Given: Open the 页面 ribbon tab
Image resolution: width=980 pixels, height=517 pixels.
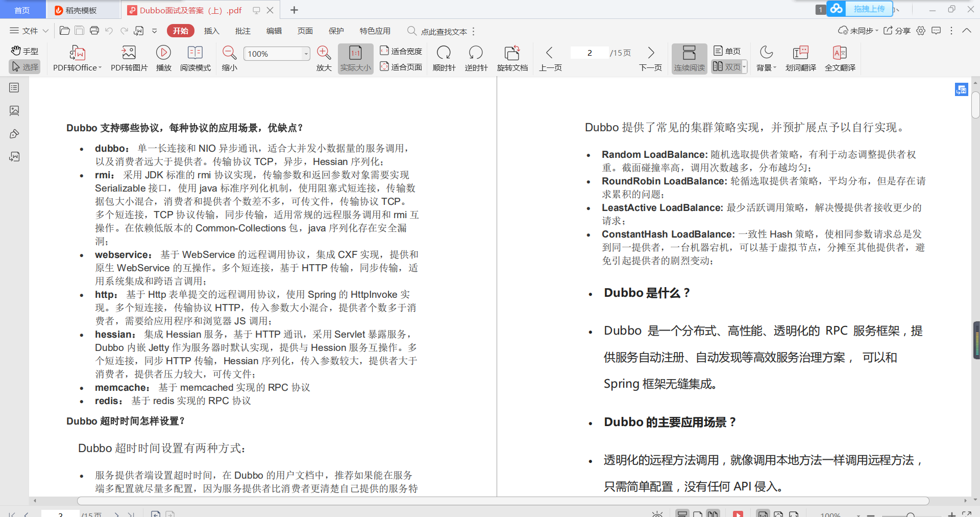Looking at the screenshot, I should 305,31.
